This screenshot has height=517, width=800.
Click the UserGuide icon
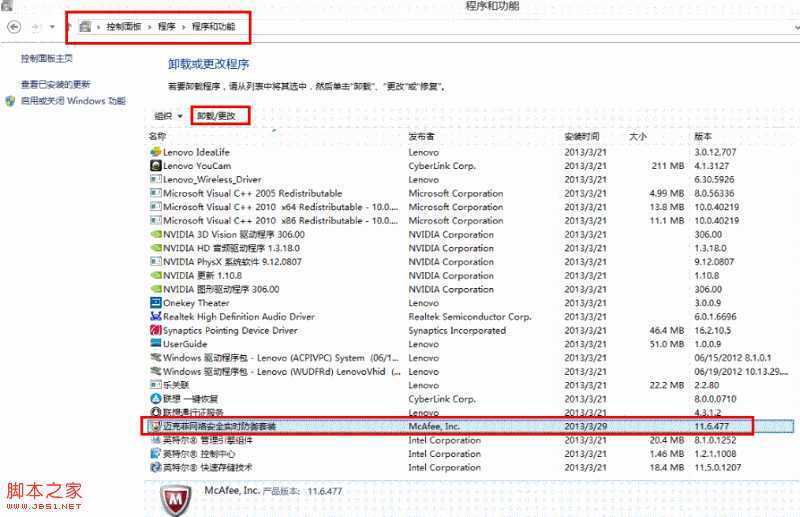pyautogui.click(x=156, y=344)
